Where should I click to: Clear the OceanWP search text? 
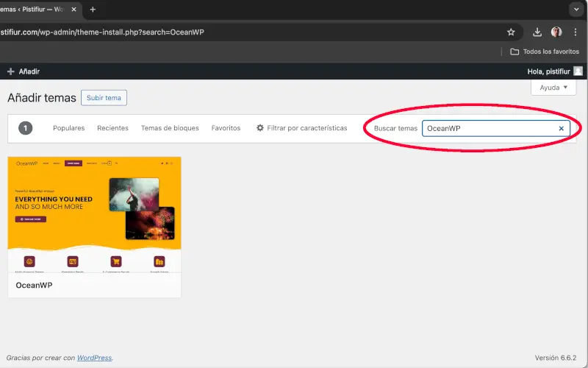tap(561, 128)
